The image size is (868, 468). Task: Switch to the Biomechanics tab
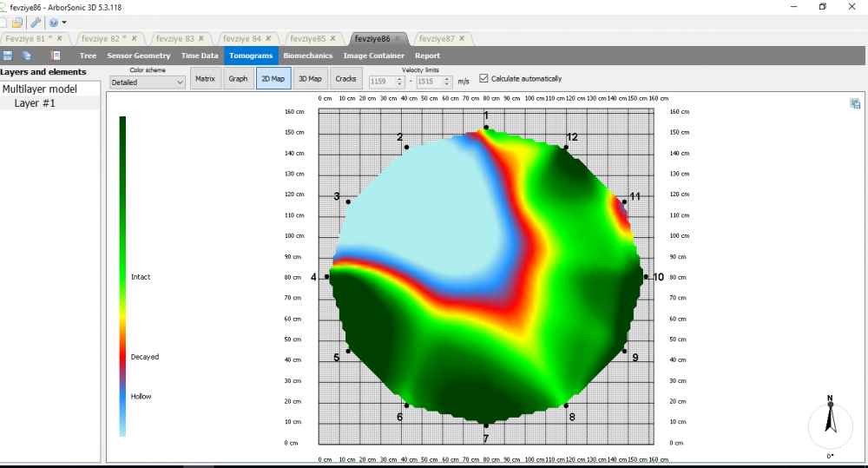coord(307,56)
